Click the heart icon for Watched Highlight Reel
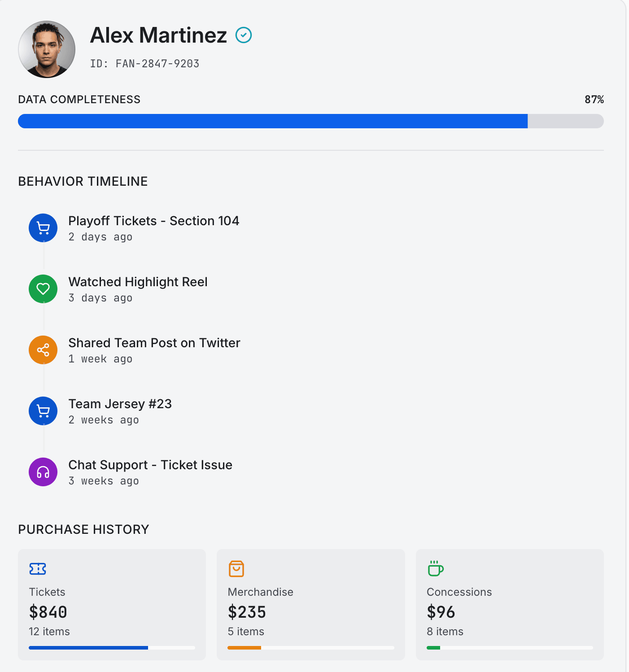The image size is (629, 672). coord(43,289)
